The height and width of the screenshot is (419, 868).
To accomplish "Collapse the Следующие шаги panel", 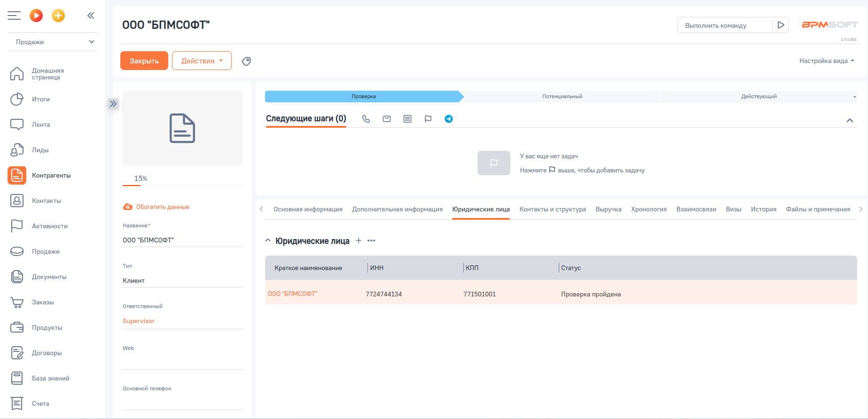I will (850, 120).
